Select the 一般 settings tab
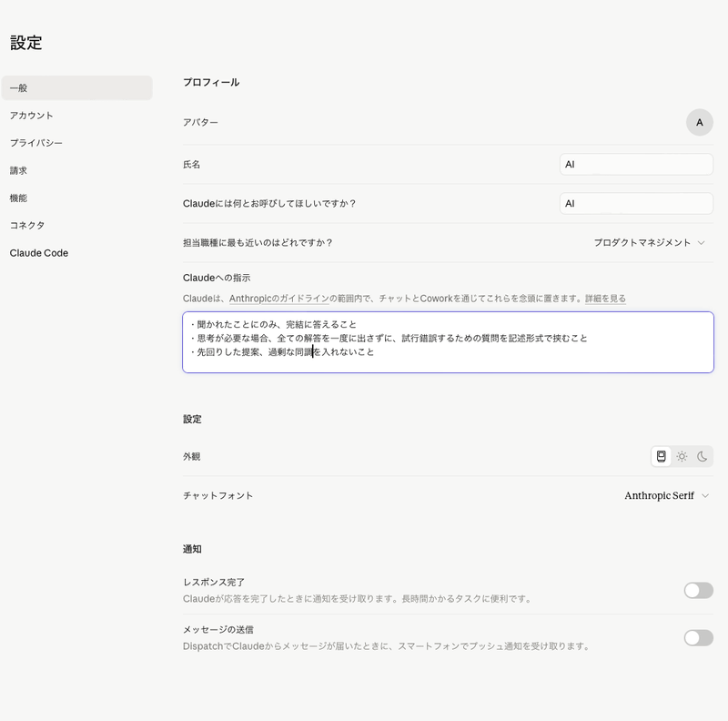This screenshot has width=728, height=721. [77, 87]
